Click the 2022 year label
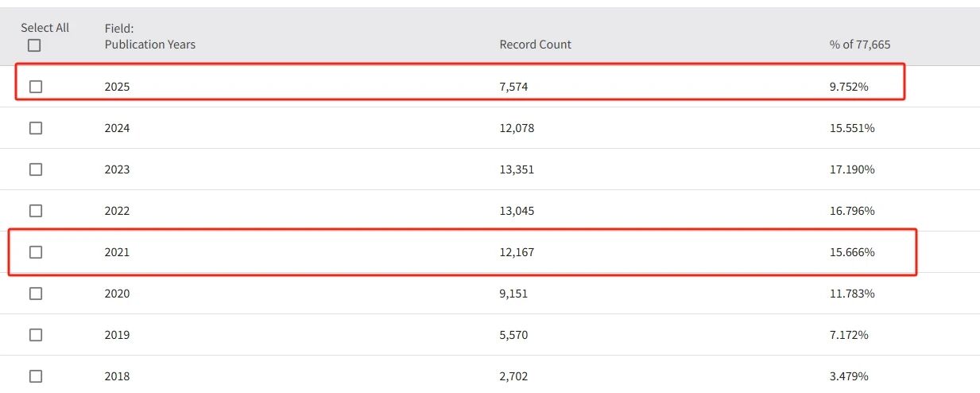 coord(117,211)
